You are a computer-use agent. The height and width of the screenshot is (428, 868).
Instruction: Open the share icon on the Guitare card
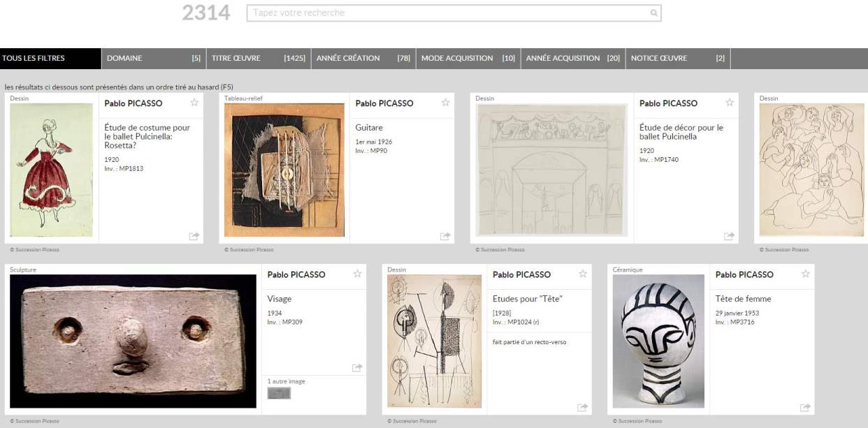(x=445, y=236)
